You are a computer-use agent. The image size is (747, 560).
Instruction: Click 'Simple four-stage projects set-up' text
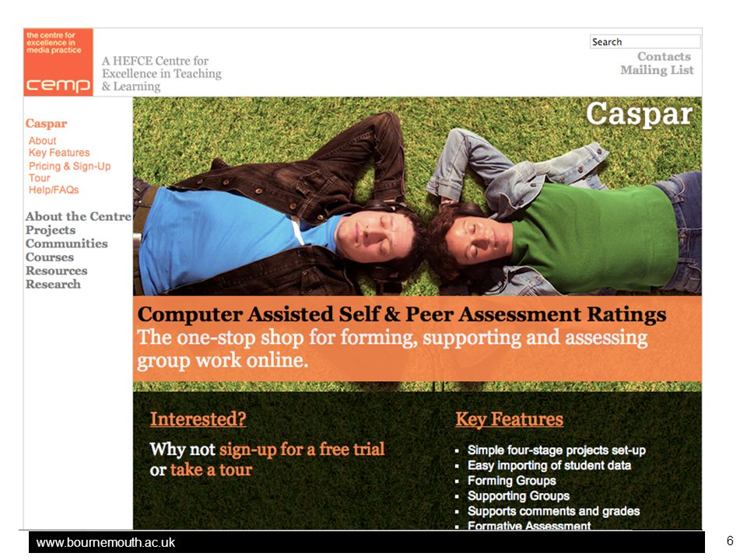pos(556,450)
